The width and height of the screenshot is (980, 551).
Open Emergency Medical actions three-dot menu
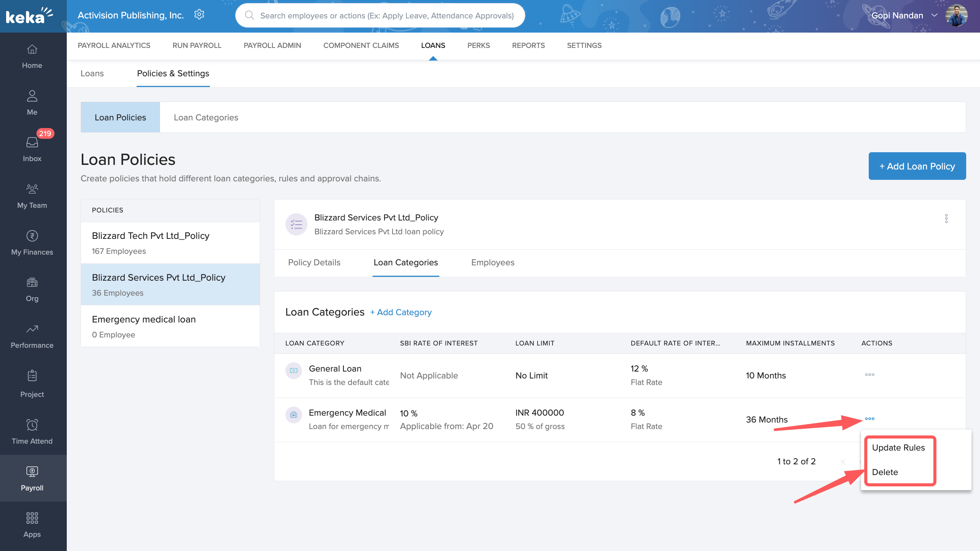click(869, 419)
